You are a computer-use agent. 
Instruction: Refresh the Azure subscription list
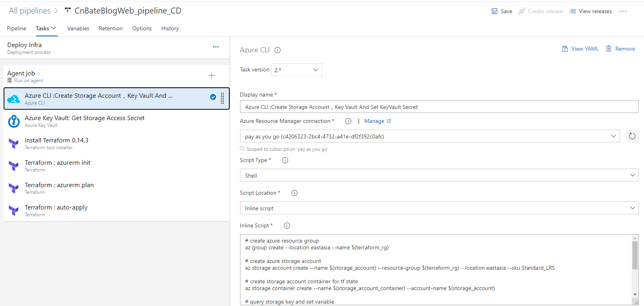tap(632, 136)
